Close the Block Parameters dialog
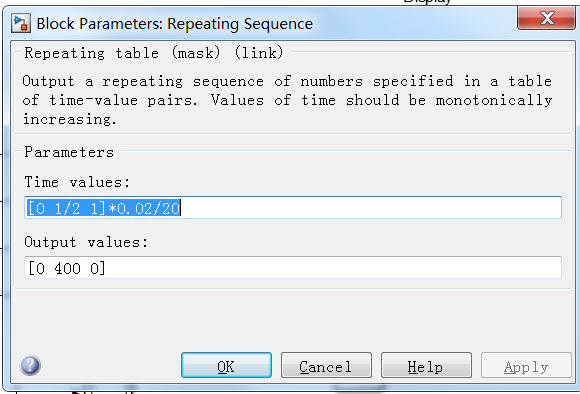 pos(546,18)
